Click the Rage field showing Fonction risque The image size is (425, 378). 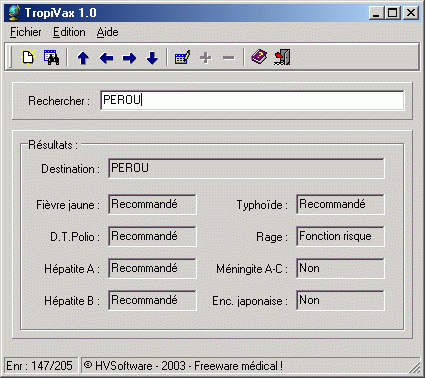click(340, 236)
